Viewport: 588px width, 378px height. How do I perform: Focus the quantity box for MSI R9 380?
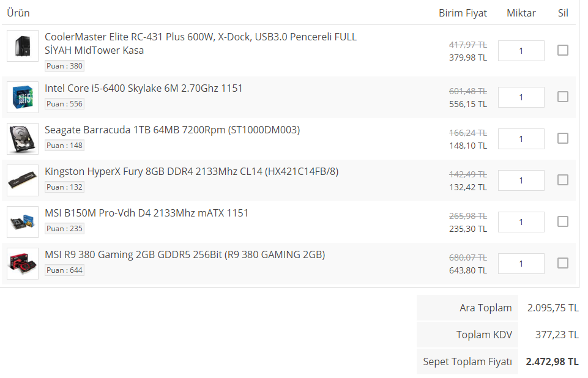coord(521,264)
